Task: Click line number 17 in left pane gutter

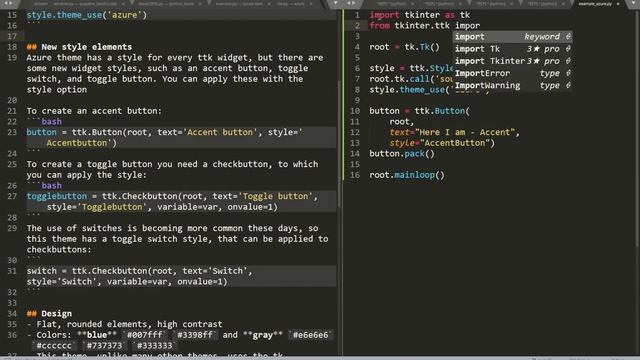Action: (x=12, y=36)
